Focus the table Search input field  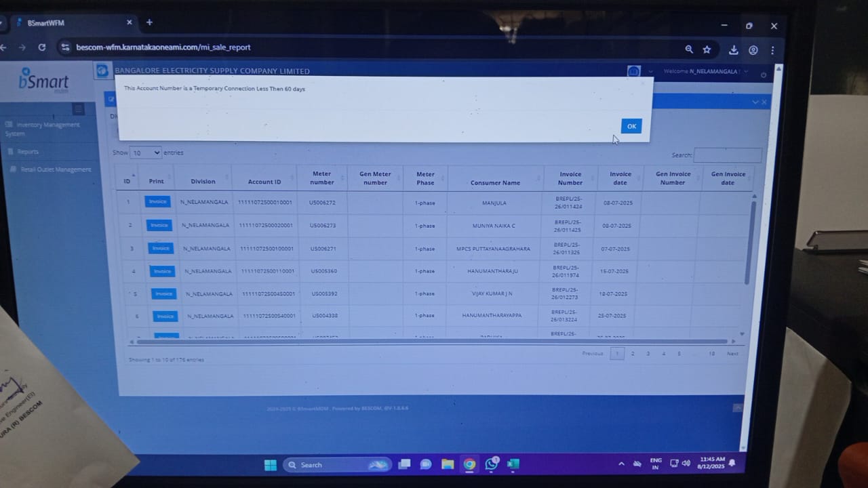(x=728, y=155)
